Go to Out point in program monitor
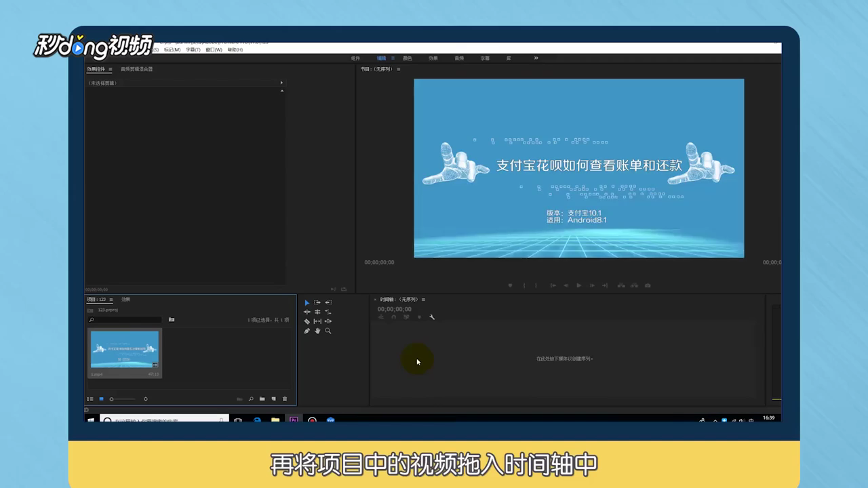The height and width of the screenshot is (488, 868). pyautogui.click(x=605, y=285)
